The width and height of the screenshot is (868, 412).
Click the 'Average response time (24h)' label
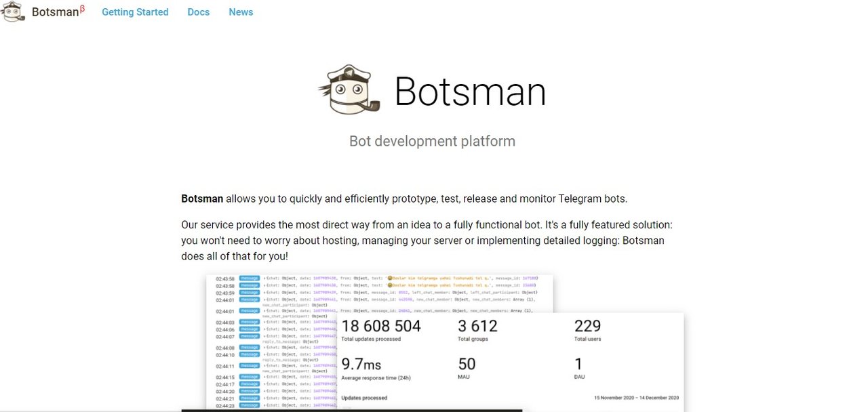click(376, 377)
